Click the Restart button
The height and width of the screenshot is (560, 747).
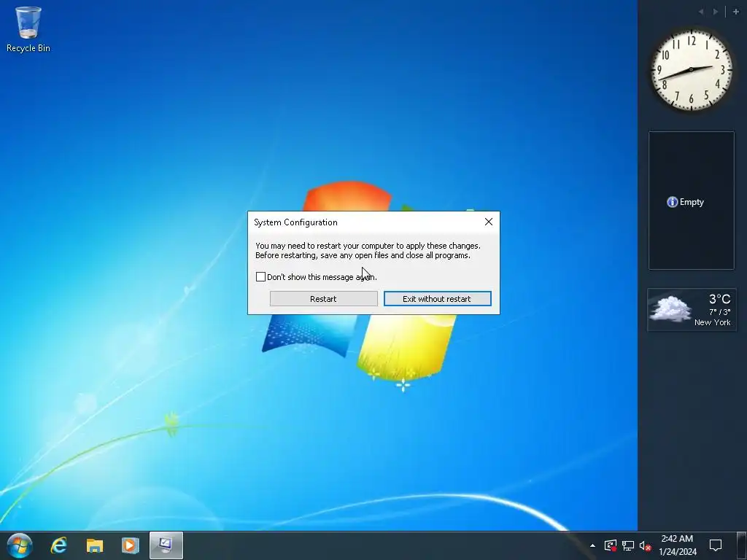point(323,298)
